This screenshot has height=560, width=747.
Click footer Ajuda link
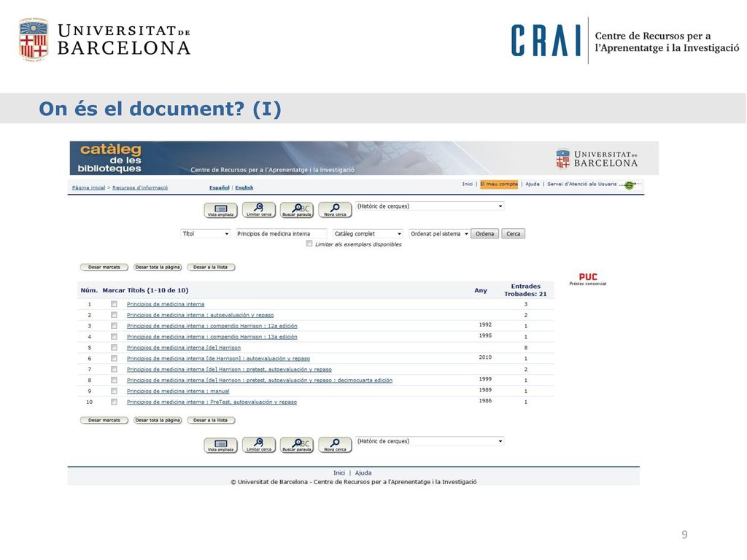point(363,472)
